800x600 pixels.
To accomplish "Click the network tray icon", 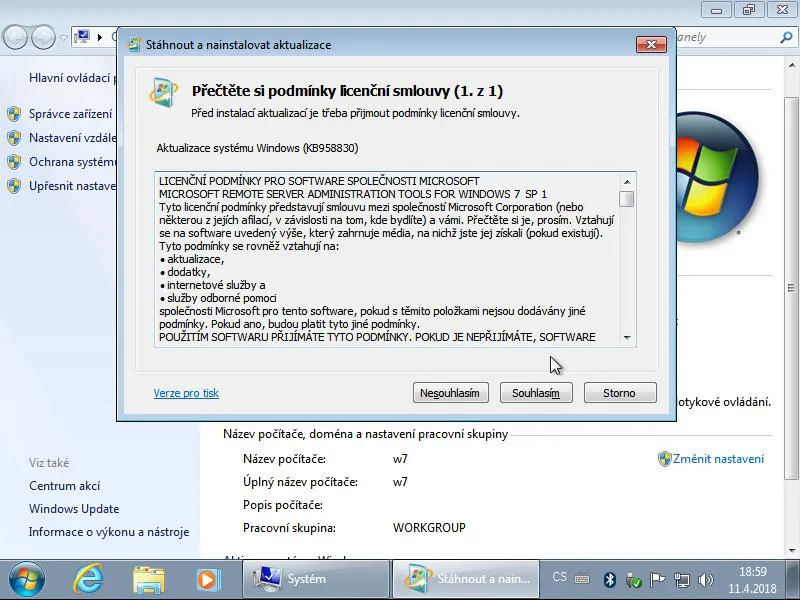I will click(x=682, y=580).
